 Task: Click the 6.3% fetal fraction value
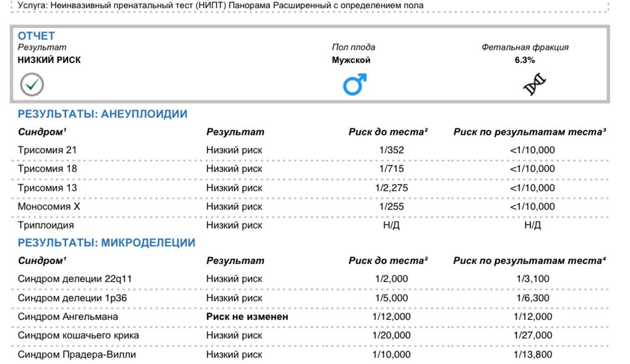[x=525, y=60]
